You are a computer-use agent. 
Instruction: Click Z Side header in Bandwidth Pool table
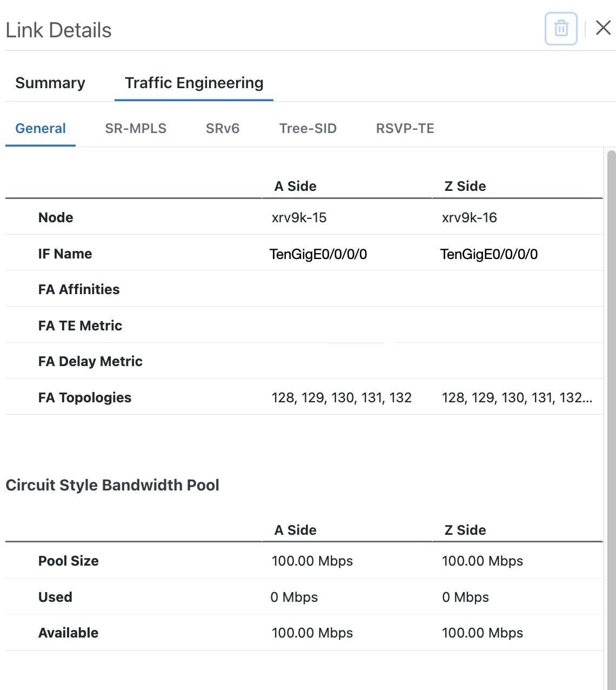[465, 530]
